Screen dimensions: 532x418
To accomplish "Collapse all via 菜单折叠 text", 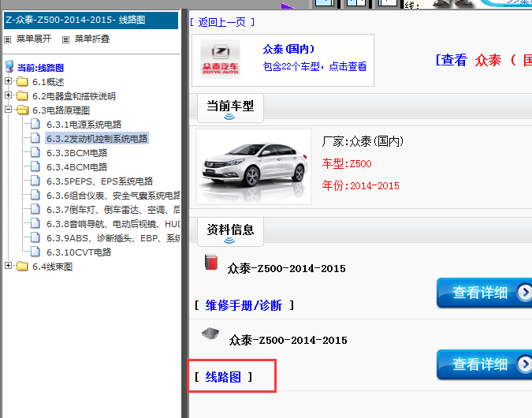I will pos(92,39).
